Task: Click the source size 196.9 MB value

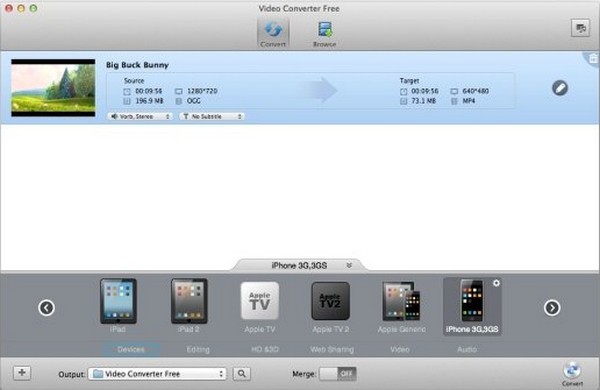Action: (x=149, y=101)
